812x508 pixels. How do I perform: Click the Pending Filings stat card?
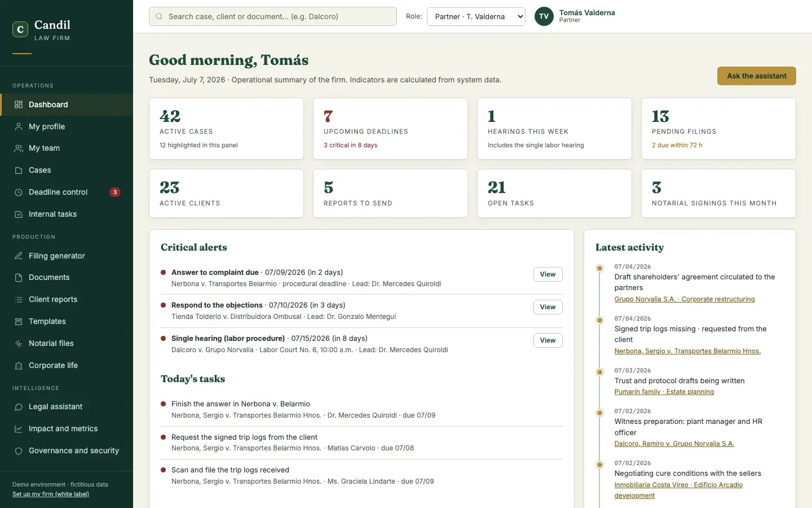(718, 129)
